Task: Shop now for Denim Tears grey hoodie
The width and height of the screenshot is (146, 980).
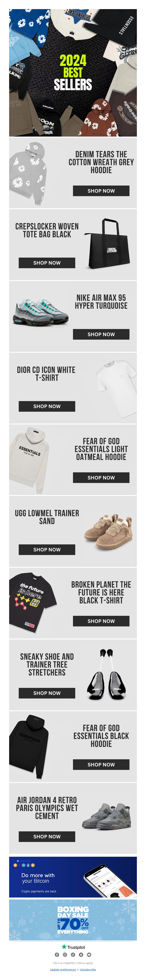Action: [x=101, y=191]
